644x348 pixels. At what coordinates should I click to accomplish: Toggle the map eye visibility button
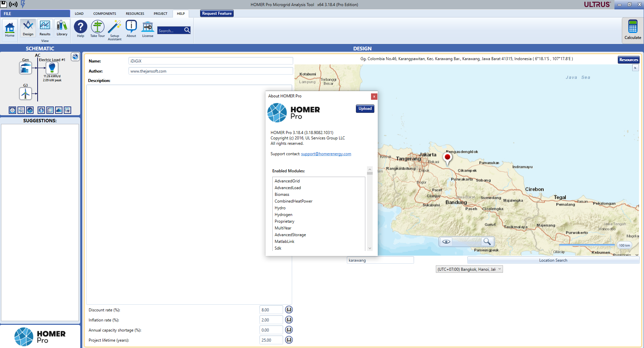click(446, 242)
